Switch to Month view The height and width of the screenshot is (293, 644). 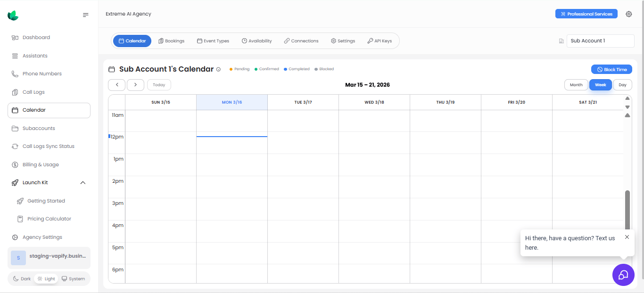(576, 85)
